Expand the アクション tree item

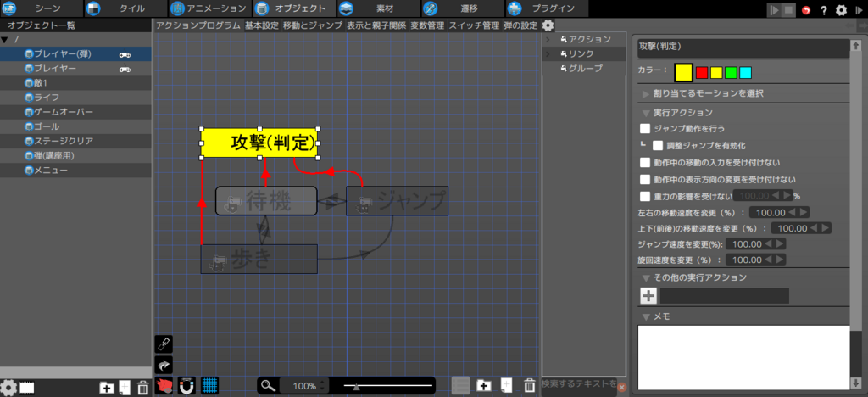click(548, 39)
